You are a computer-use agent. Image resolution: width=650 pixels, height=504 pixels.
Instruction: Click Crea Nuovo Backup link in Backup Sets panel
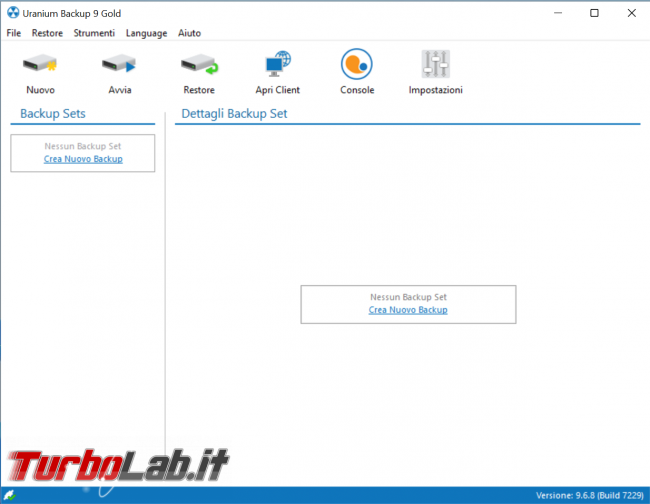(x=83, y=159)
